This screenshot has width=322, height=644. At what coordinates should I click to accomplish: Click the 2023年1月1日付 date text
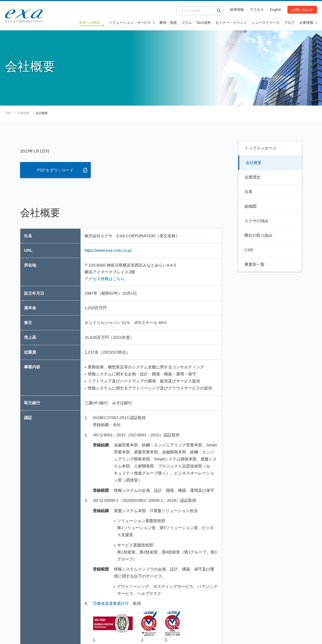[35, 151]
